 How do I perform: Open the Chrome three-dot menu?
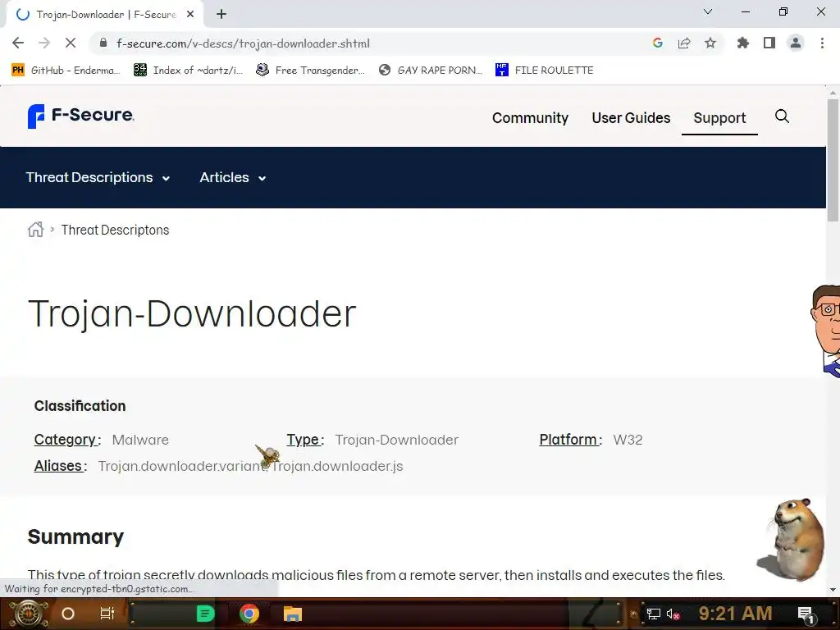point(822,43)
